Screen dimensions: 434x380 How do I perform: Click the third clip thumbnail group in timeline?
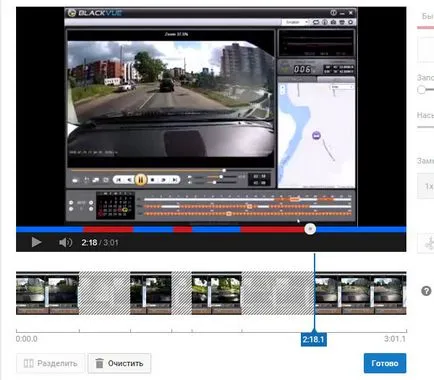coord(217,293)
